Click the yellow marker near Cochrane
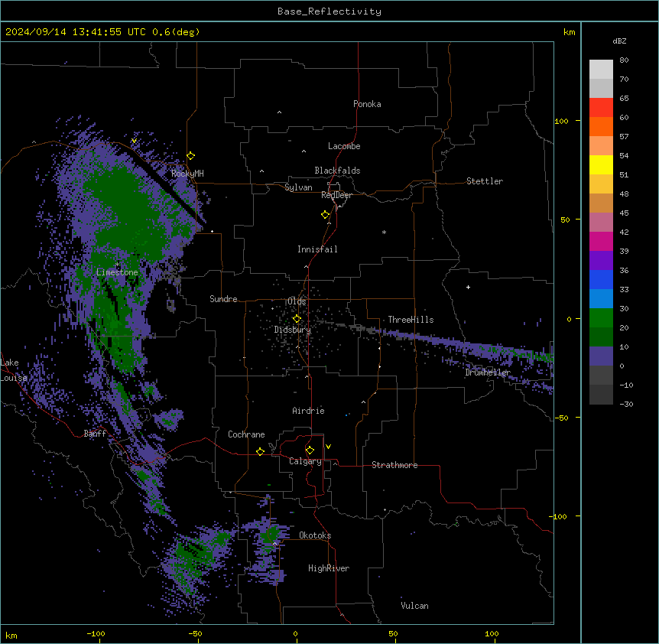Viewport: 659px width, 644px height. [x=260, y=451]
